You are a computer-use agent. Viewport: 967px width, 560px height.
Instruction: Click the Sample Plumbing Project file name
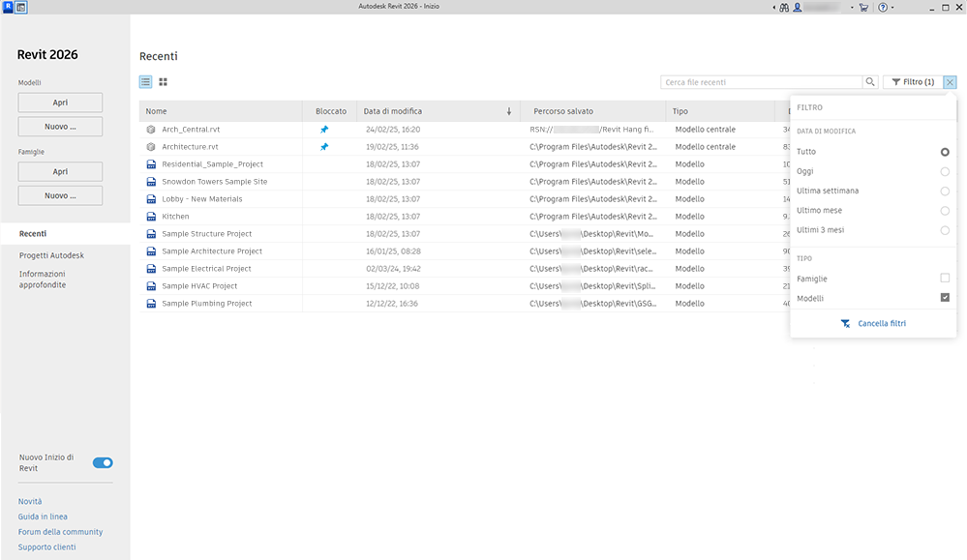[x=206, y=304]
